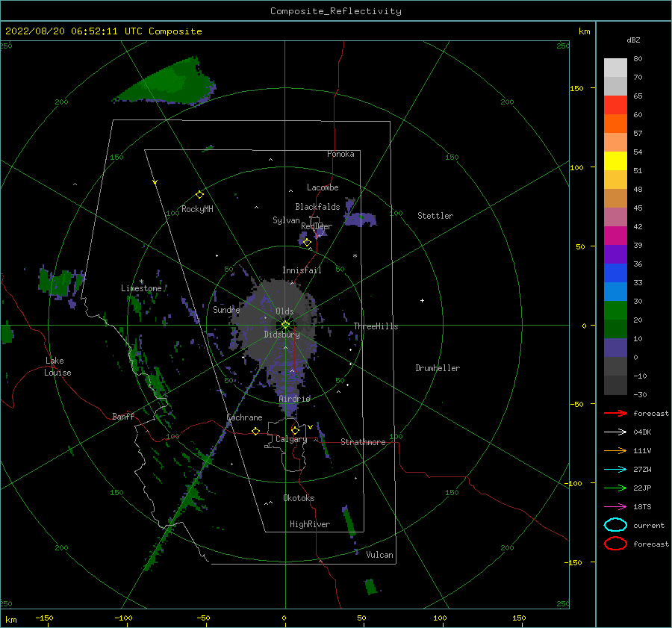The image size is (672, 628).
Task: Click radar center diamond between Olds and Didsbury
Action: coord(285,325)
